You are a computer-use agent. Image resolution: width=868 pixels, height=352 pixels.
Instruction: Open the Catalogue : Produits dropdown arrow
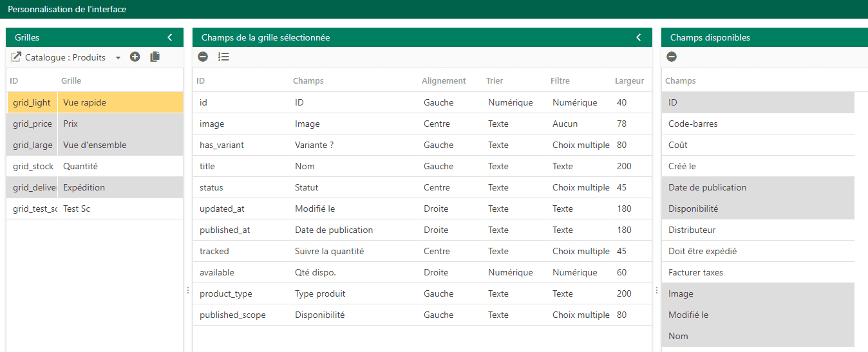[118, 58]
